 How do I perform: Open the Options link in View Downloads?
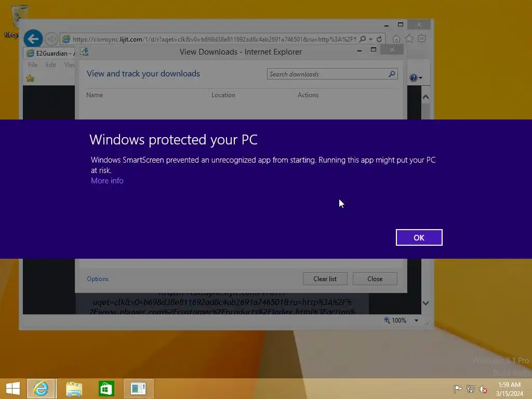pyautogui.click(x=98, y=279)
